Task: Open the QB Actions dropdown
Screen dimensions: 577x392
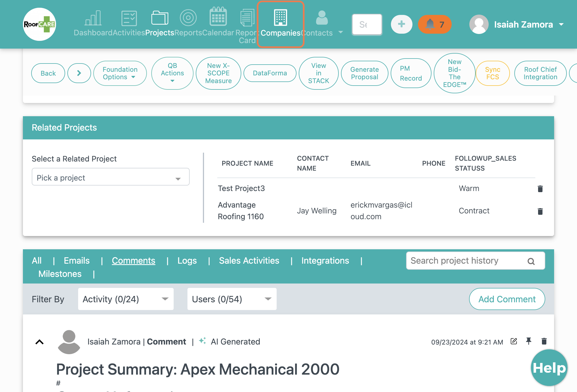Action: pos(172,73)
